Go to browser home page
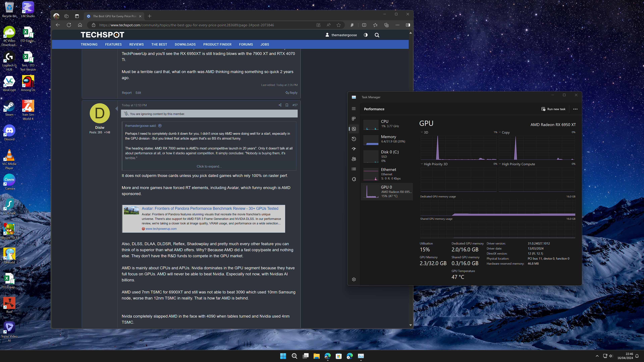This screenshot has height=362, width=644. click(80, 25)
